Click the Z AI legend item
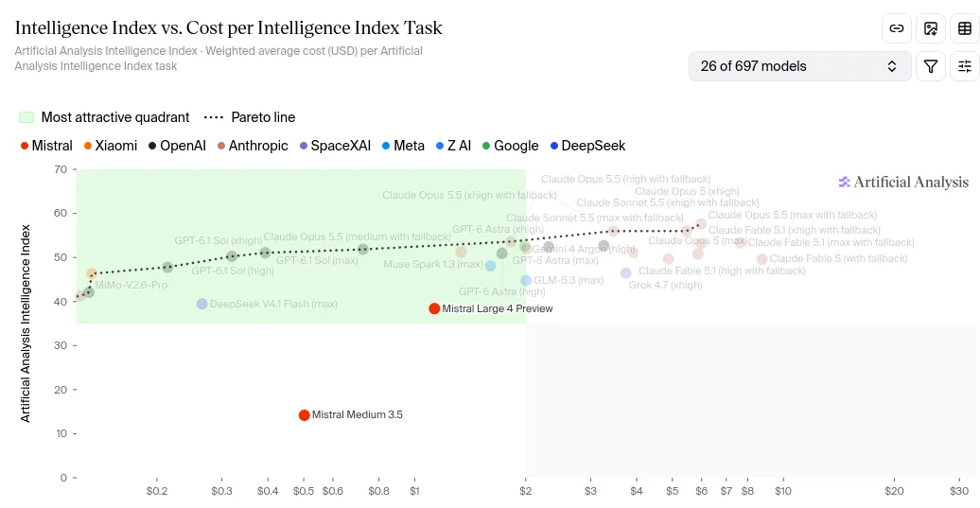 [x=453, y=146]
